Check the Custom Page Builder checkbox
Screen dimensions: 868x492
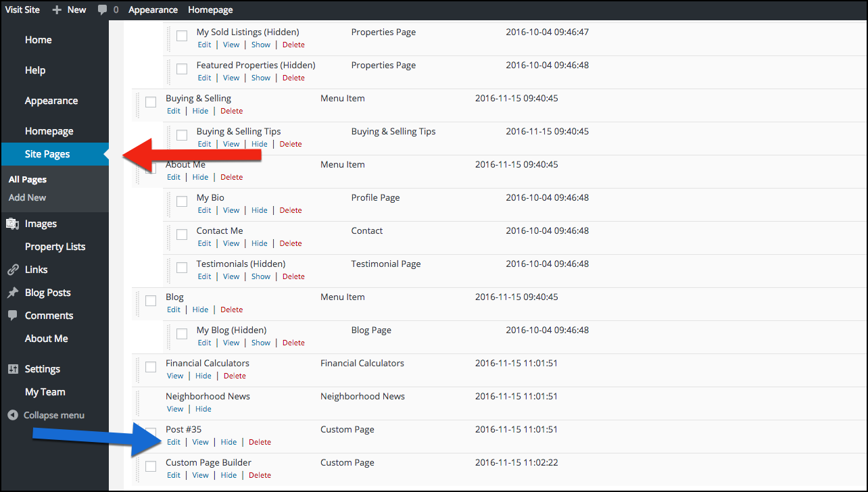[x=151, y=467]
